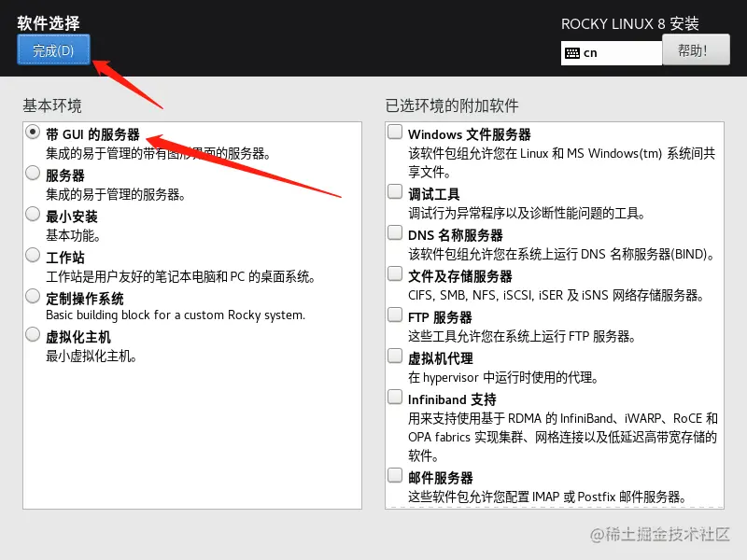Click the 调试工具 label text

[434, 194]
